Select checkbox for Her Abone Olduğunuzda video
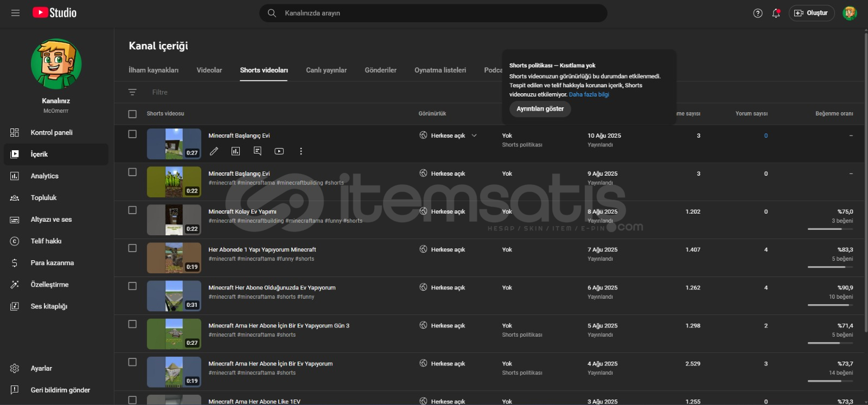 [132, 286]
